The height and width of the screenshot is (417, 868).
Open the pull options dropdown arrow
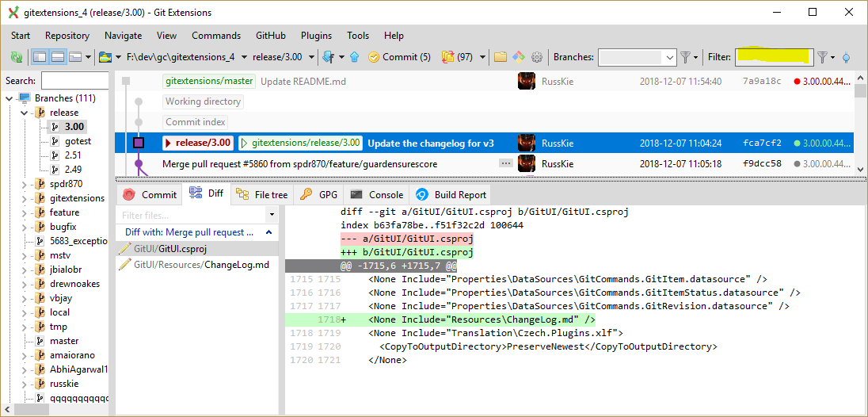click(x=341, y=56)
